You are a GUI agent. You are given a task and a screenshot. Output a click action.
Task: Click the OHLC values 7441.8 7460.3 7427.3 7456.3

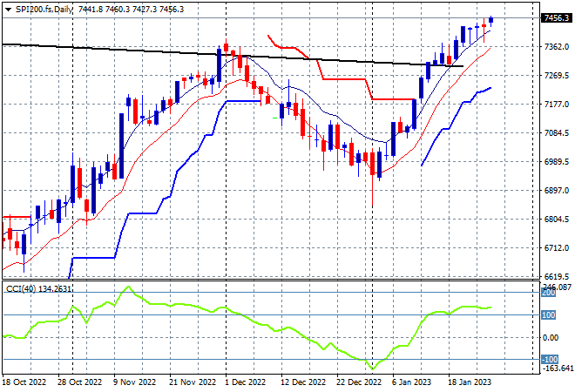click(x=131, y=10)
